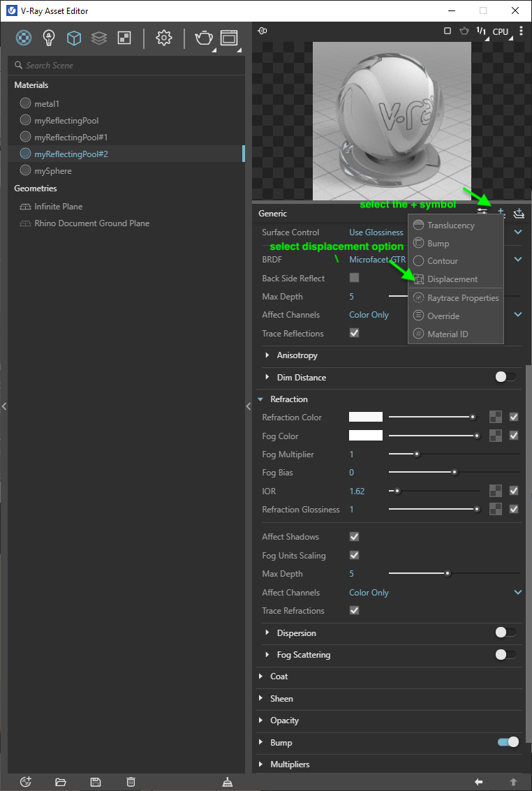This screenshot has height=791, width=532.
Task: Open the Refraction Affect Channels dropdown
Action: [436, 592]
